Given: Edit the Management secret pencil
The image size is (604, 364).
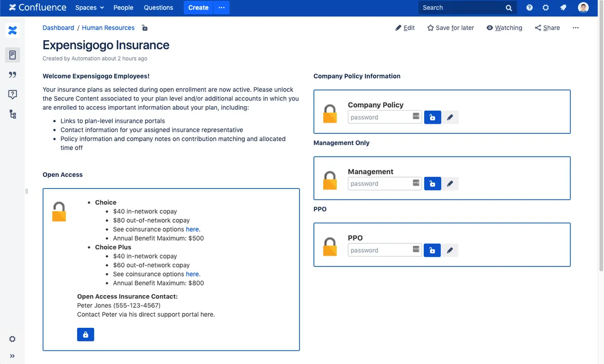Looking at the screenshot, I should click(x=450, y=184).
